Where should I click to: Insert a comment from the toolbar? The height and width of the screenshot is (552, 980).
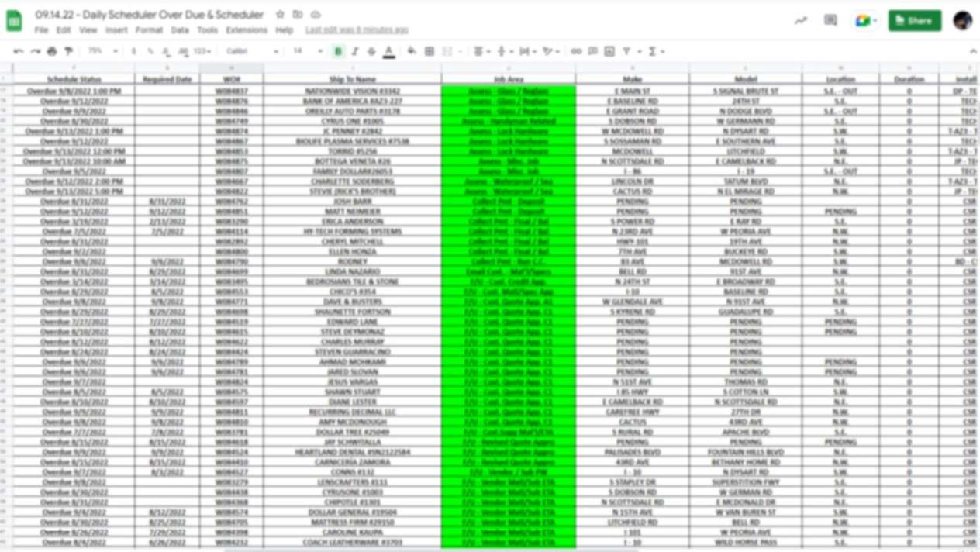pos(592,51)
